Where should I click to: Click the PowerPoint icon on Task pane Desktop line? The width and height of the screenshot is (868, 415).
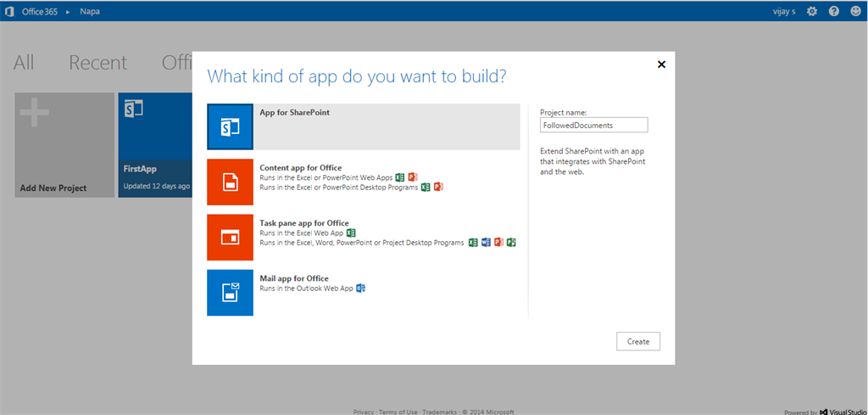tap(498, 243)
